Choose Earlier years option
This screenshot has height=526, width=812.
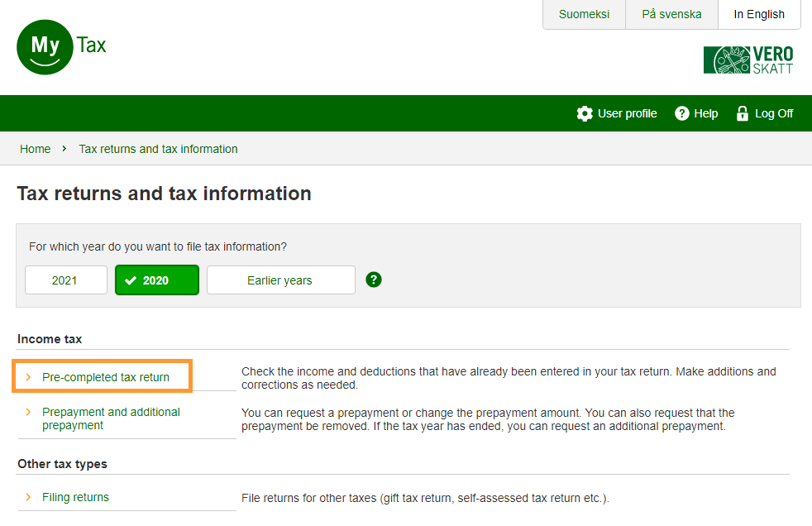point(280,280)
